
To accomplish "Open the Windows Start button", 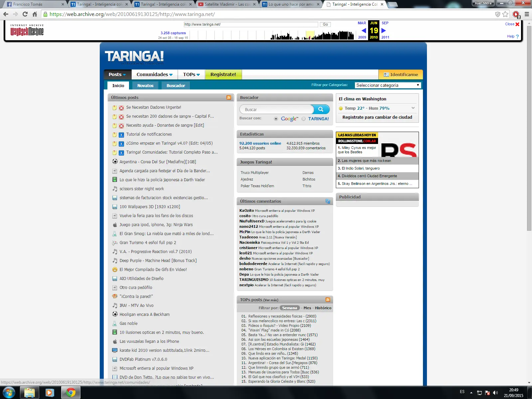I will point(9,393).
